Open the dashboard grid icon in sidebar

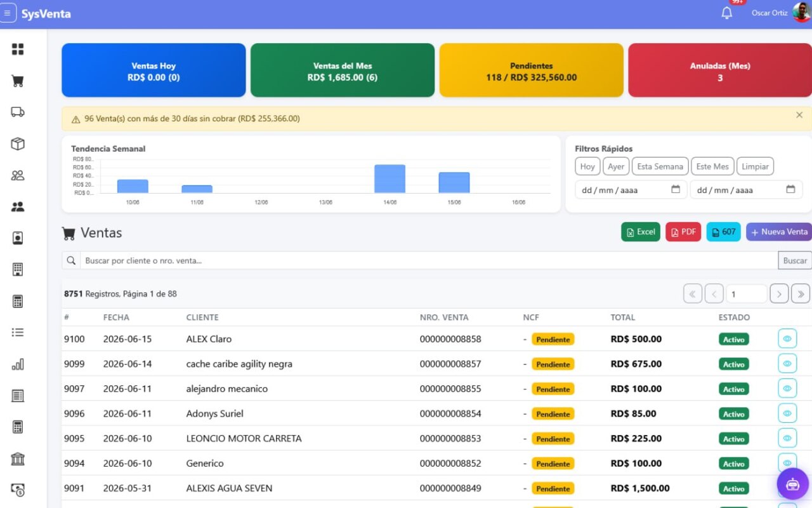[x=18, y=50]
